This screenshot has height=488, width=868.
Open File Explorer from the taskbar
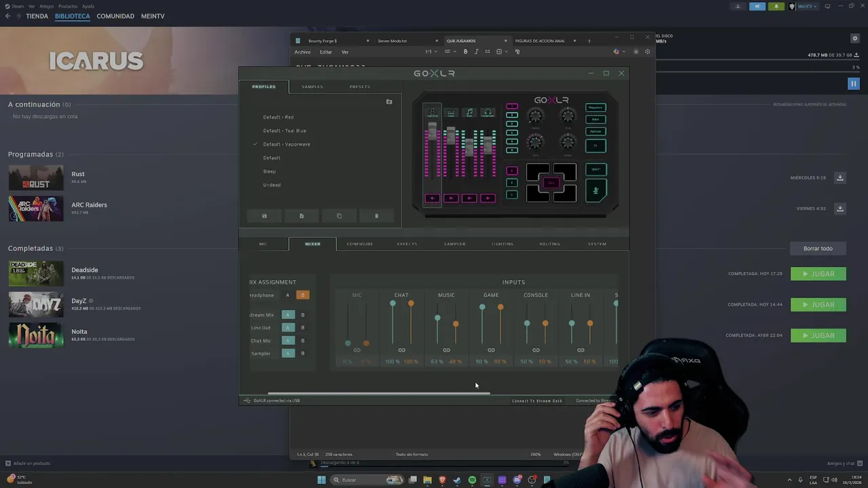[427, 480]
